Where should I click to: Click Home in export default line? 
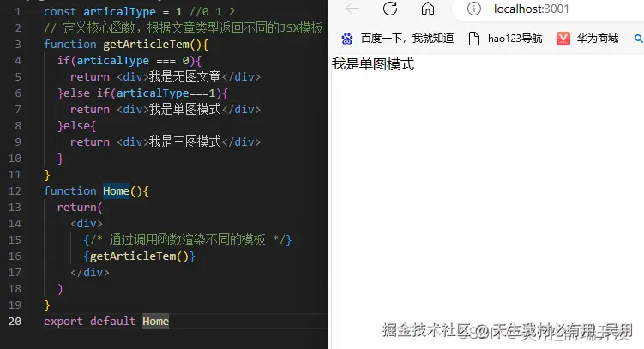coord(156,321)
